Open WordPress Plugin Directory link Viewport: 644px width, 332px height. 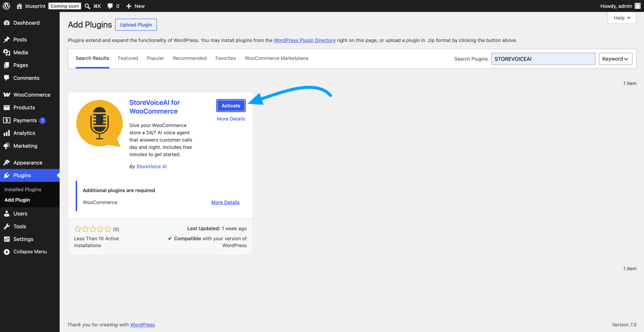pyautogui.click(x=305, y=40)
